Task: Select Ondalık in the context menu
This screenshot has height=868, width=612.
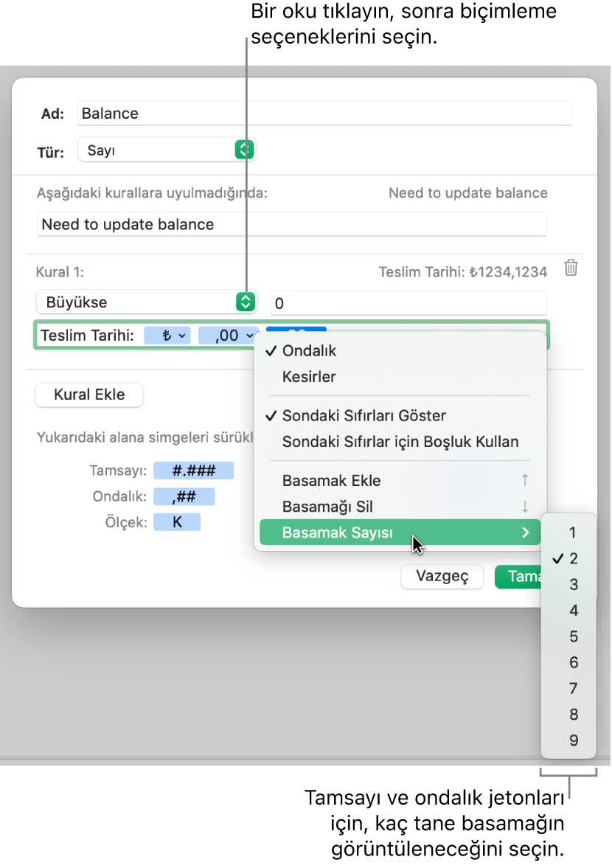Action: tap(400, 350)
